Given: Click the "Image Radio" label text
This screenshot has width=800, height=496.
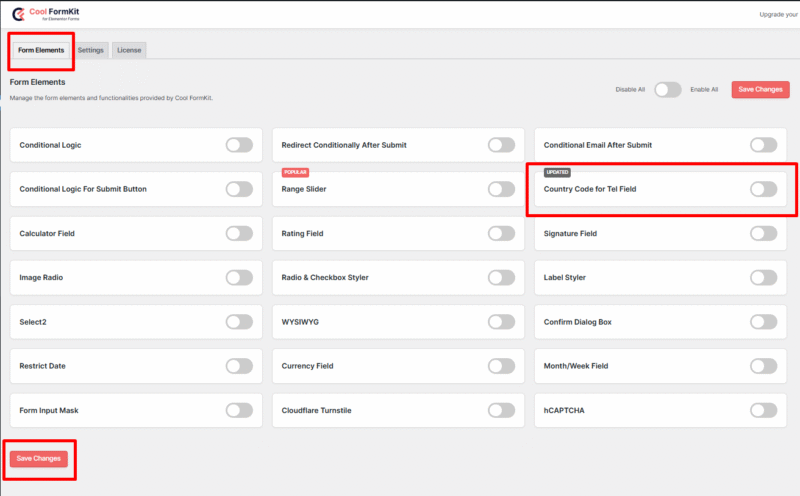Looking at the screenshot, I should point(41,278).
